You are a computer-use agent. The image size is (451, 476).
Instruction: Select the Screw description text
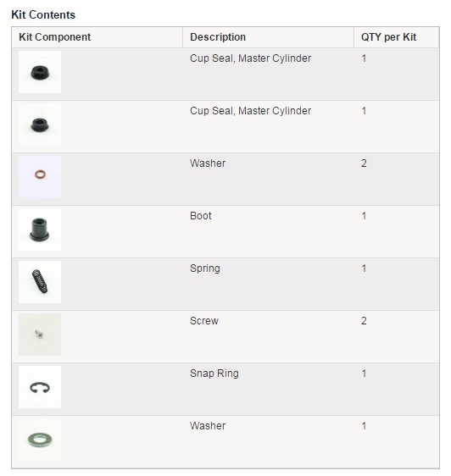point(204,321)
